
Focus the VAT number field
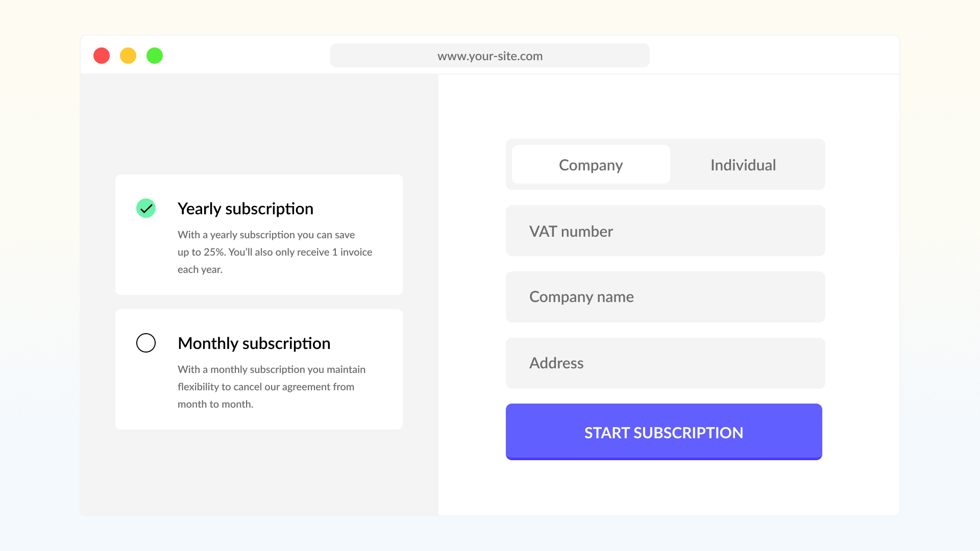coord(665,231)
